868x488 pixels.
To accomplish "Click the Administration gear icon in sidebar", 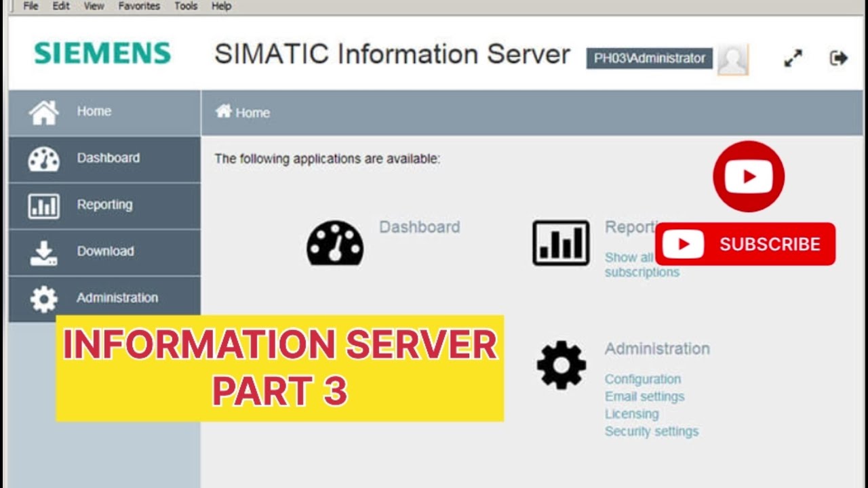I will click(44, 299).
